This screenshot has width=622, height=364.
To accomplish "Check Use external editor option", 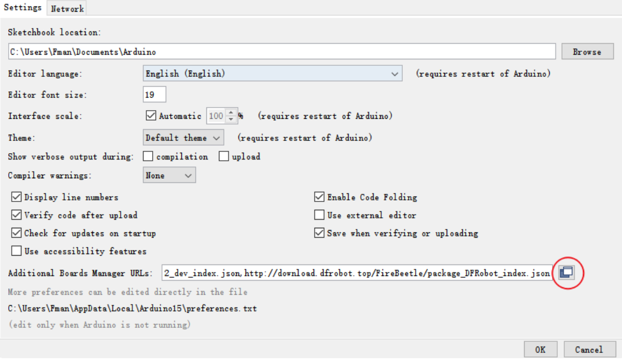I will click(x=319, y=215).
